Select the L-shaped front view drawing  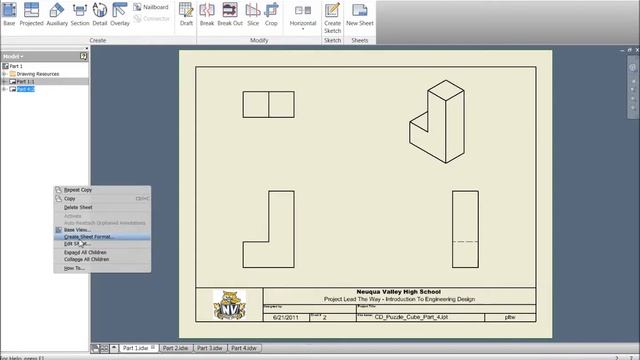pyautogui.click(x=269, y=229)
